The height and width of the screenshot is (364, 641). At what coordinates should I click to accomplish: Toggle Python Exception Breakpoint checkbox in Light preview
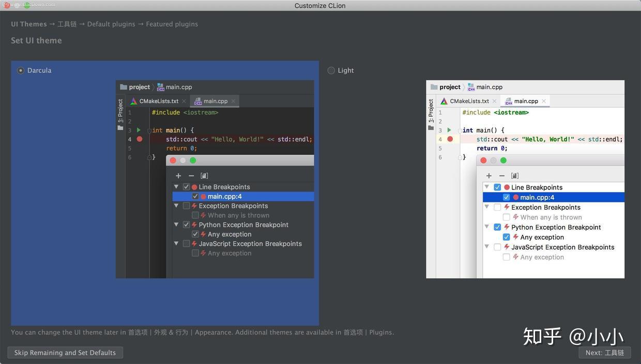click(x=497, y=227)
